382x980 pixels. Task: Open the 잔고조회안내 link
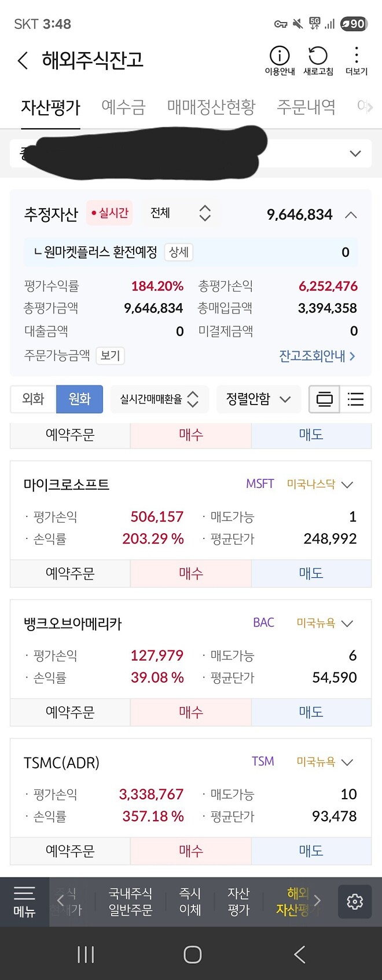click(317, 356)
